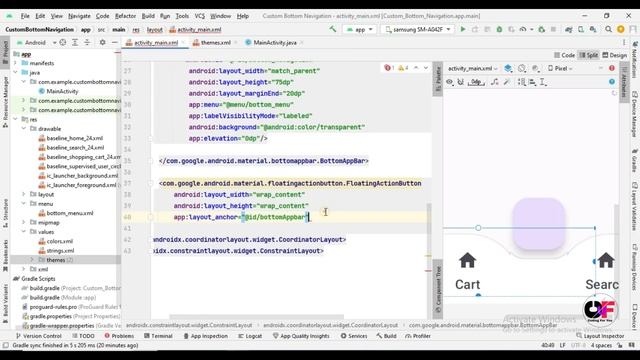Click design surface layers icon
Viewport: 640px width, 360px height.
pyautogui.click(x=508, y=68)
